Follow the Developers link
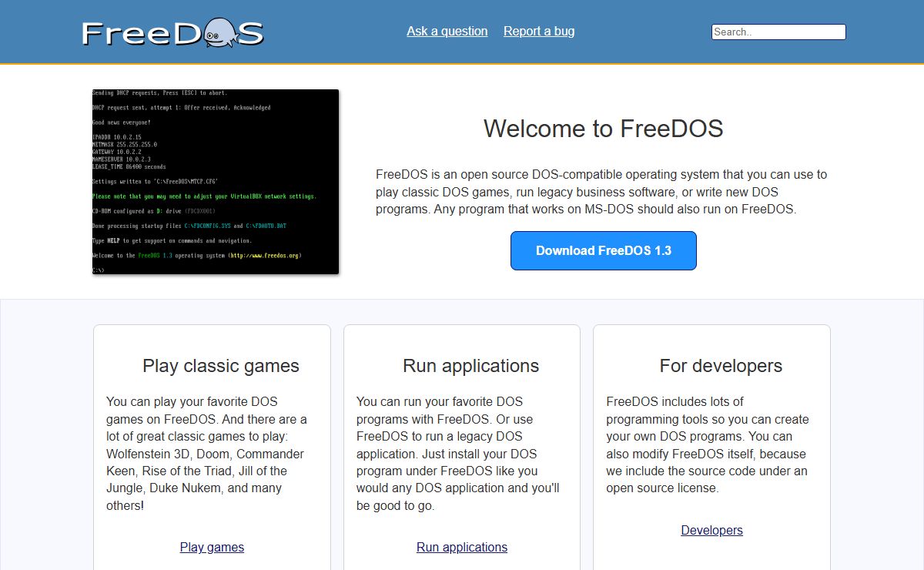The image size is (924, 570). 712,530
